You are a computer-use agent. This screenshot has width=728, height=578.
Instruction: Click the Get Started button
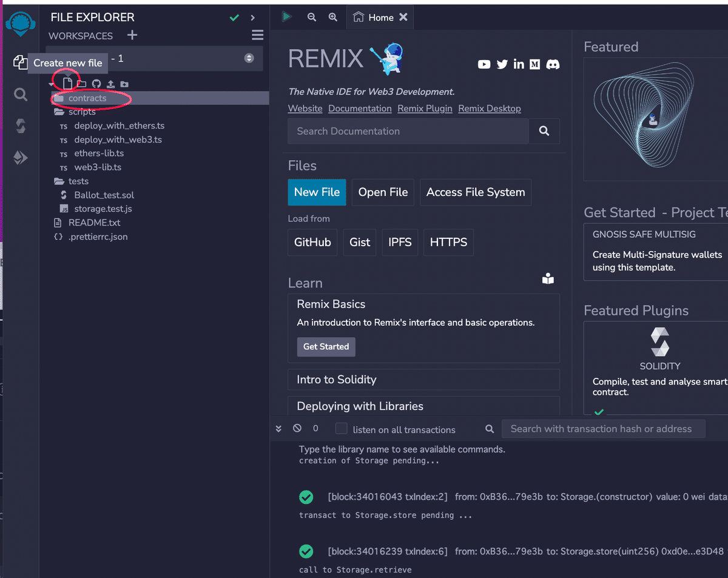tap(326, 346)
